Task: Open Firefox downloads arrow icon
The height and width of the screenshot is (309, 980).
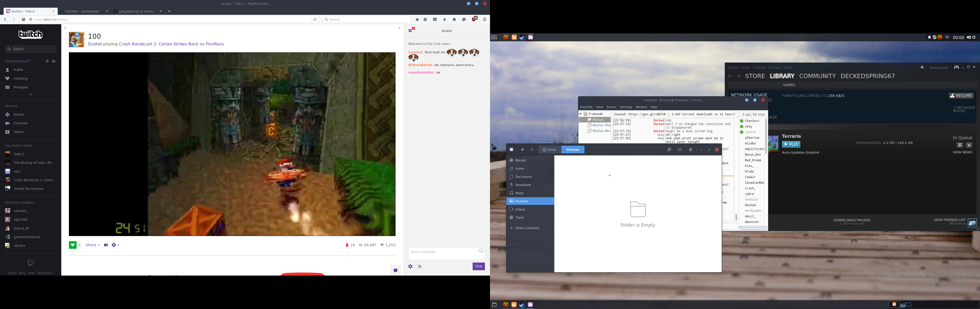Action: click(444, 19)
